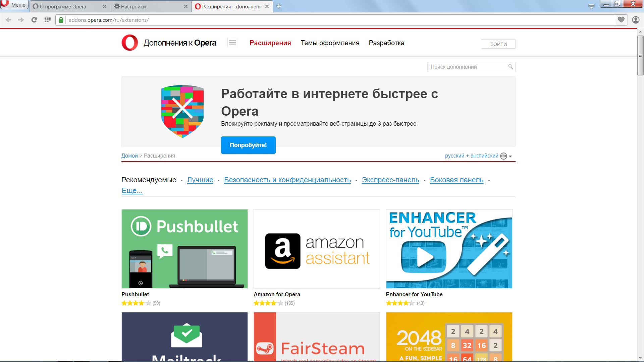Click the address bar URL field
Viewport: 644px width, 362px height.
pos(340,20)
